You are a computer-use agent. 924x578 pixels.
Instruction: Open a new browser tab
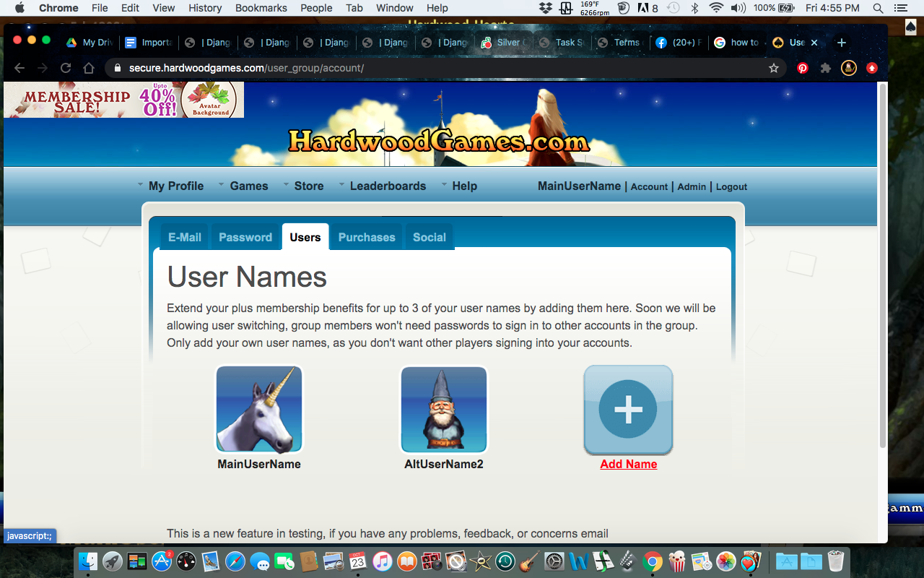pos(841,43)
